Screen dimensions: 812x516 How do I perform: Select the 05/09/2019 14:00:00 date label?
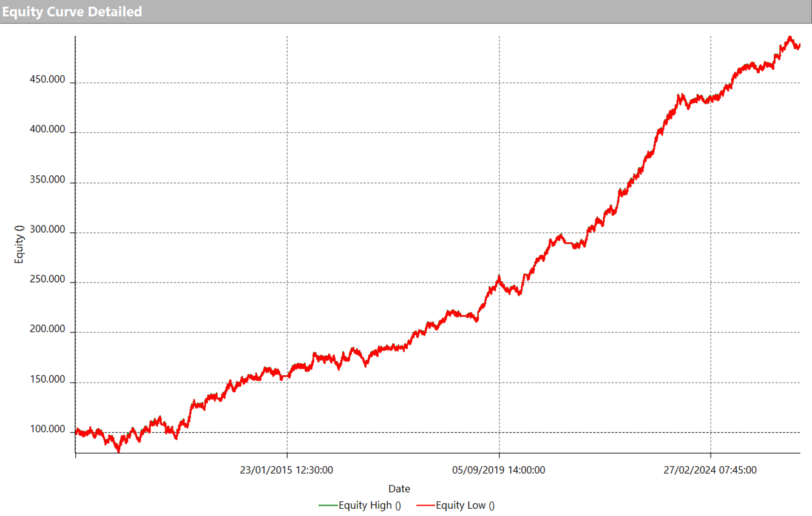click(499, 470)
